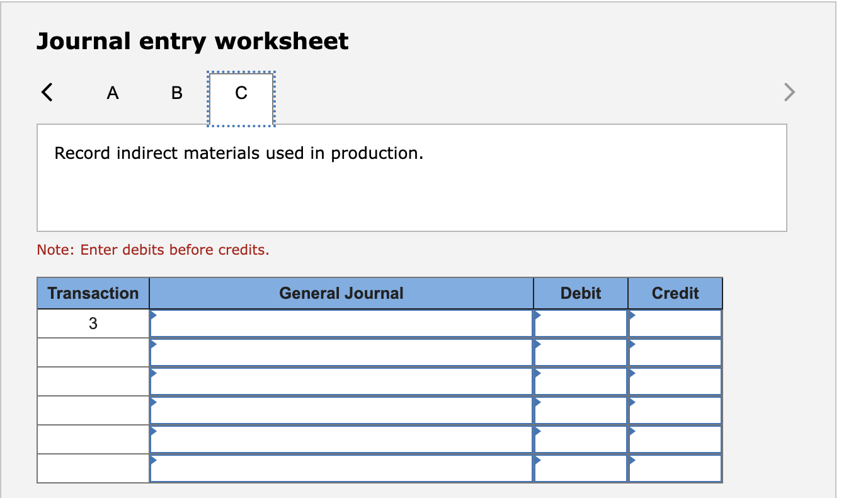Click the transaction description text box
Viewport: 868px width, 498px height.
click(x=412, y=178)
